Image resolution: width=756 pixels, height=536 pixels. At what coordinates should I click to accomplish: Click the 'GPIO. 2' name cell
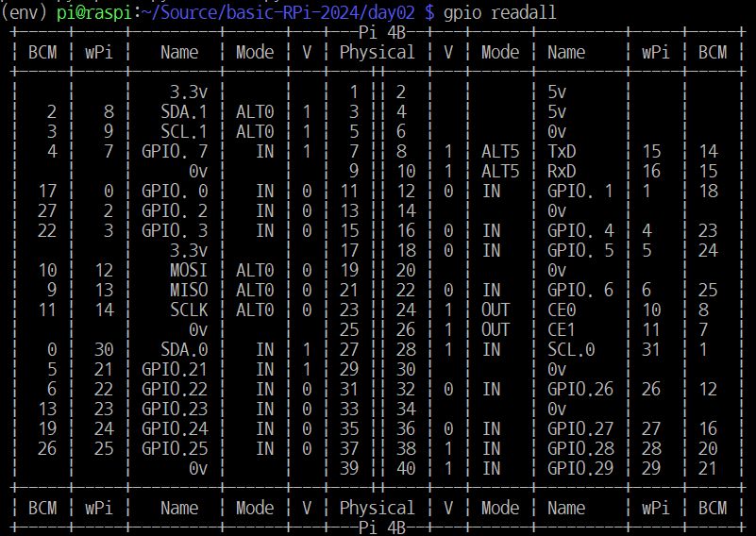click(x=175, y=210)
